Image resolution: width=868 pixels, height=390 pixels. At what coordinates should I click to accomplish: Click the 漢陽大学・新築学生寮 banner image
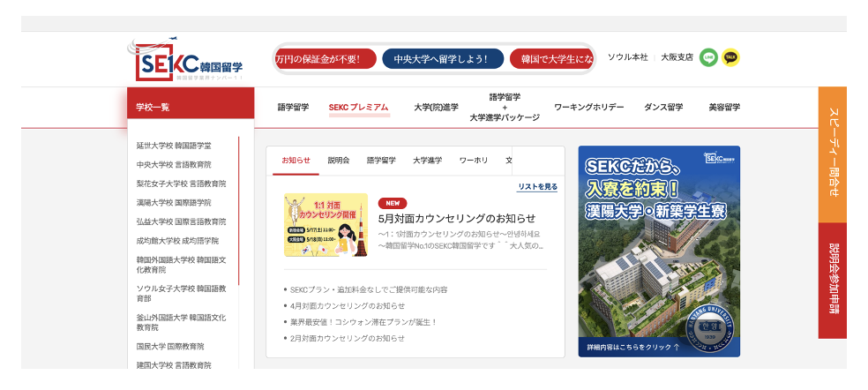coord(659,251)
